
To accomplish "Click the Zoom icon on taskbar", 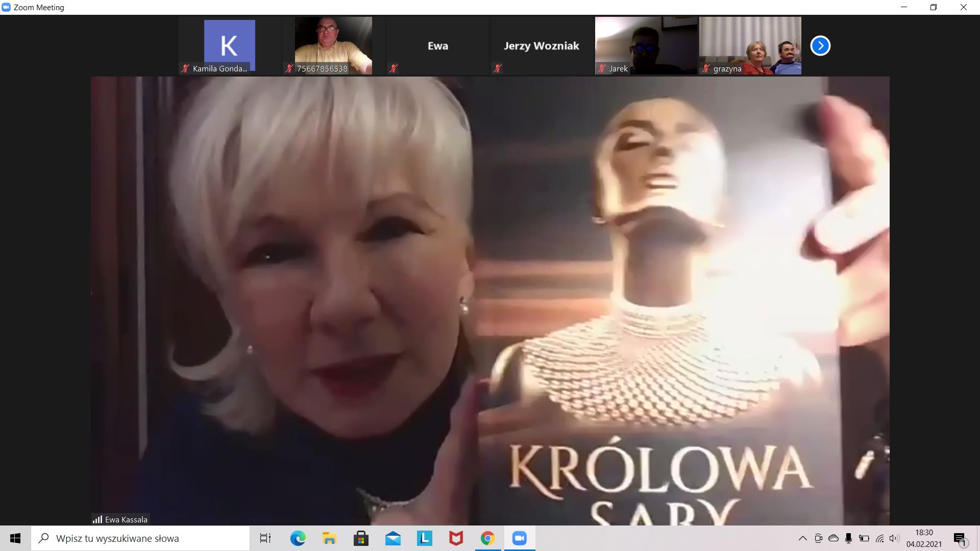I will [x=519, y=538].
